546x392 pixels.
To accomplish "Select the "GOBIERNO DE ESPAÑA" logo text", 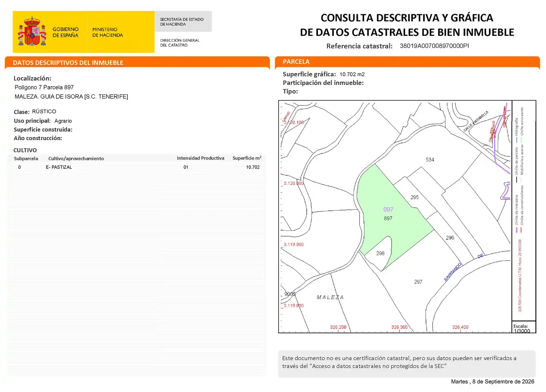I will click(x=65, y=32).
